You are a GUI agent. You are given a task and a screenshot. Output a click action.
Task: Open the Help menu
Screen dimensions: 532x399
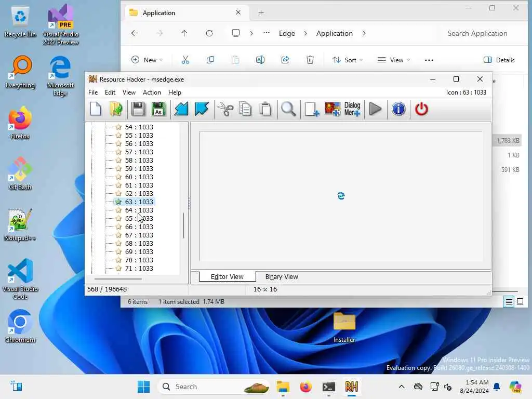coord(175,92)
